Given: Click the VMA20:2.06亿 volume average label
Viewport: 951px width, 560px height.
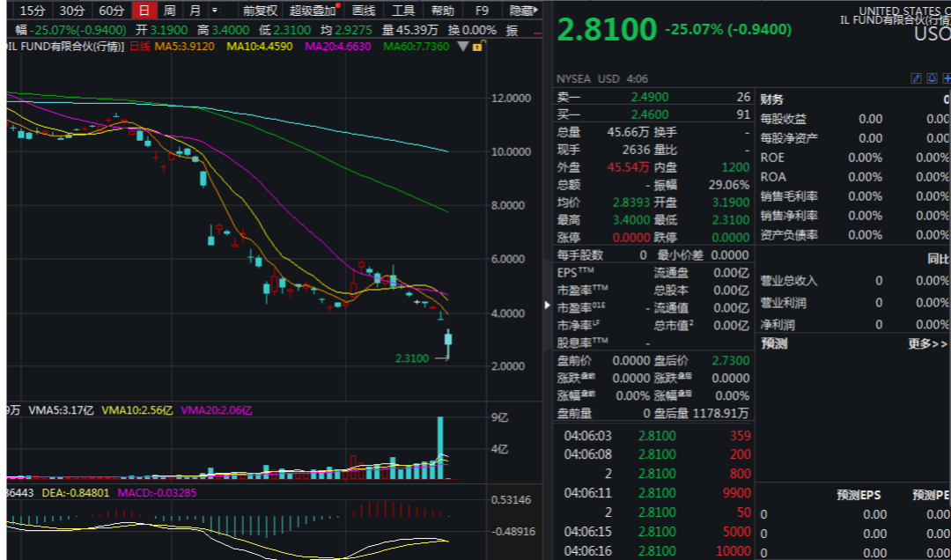Looking at the screenshot, I should [216, 409].
